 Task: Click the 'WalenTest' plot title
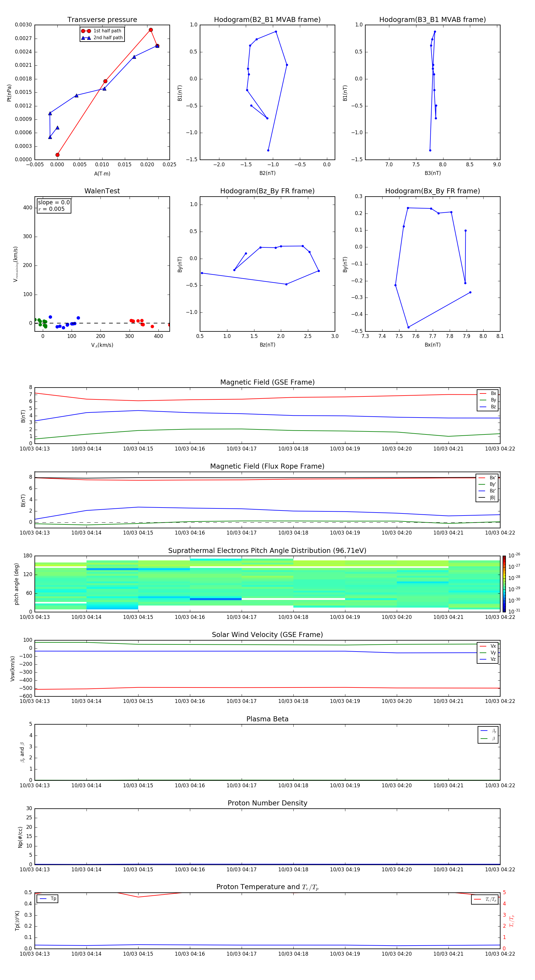coord(102,191)
